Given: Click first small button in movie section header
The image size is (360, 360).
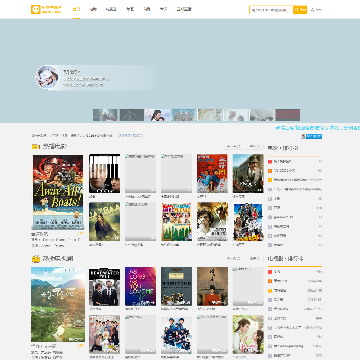Looking at the screenshot, I should point(233,146).
